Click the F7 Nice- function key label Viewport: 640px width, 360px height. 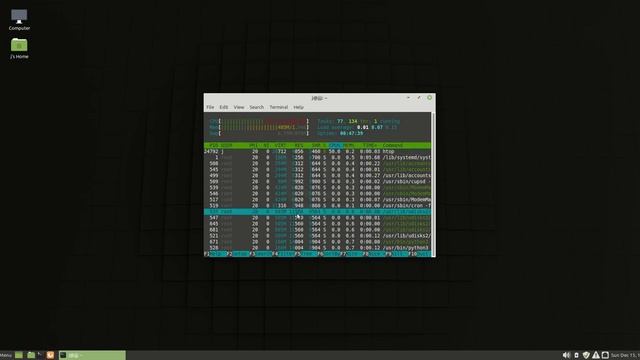pos(351,254)
